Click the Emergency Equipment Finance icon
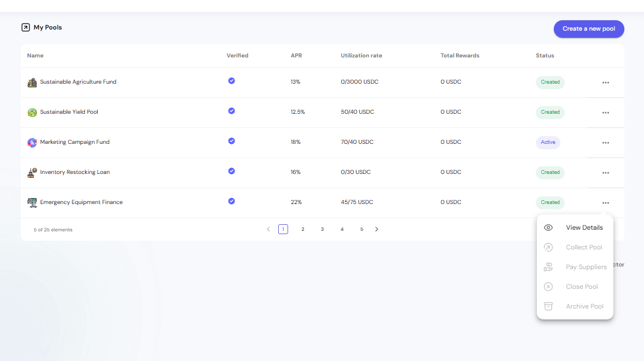 (32, 202)
